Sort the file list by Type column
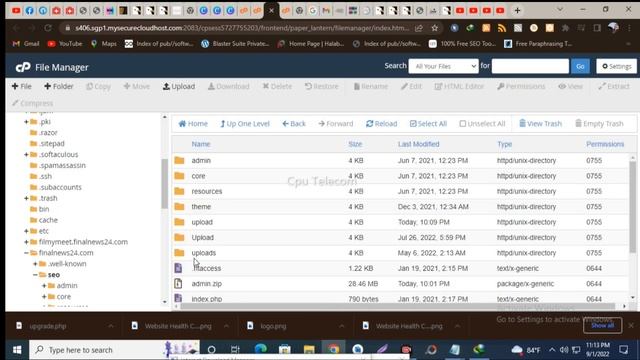 point(504,144)
